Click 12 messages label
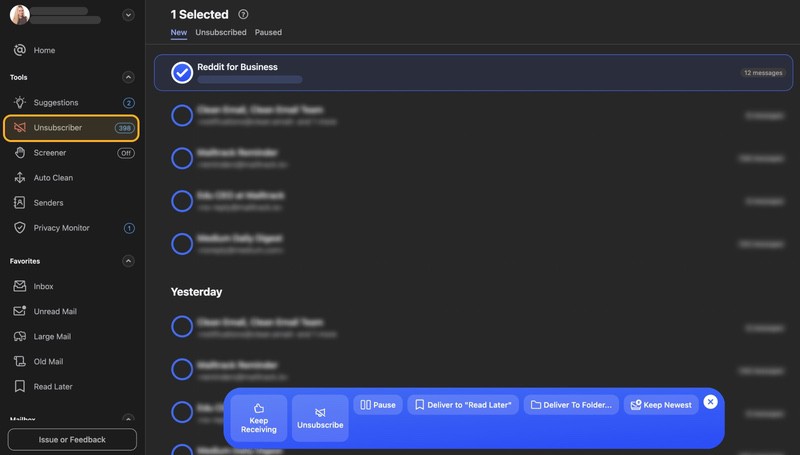This screenshot has width=800, height=455. [763, 73]
